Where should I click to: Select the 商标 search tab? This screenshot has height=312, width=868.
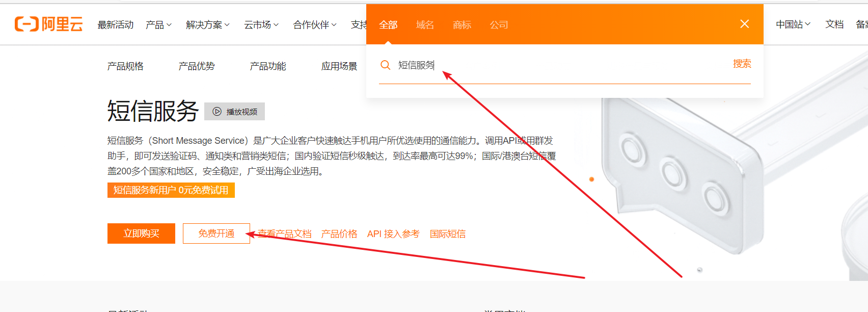[x=462, y=24]
